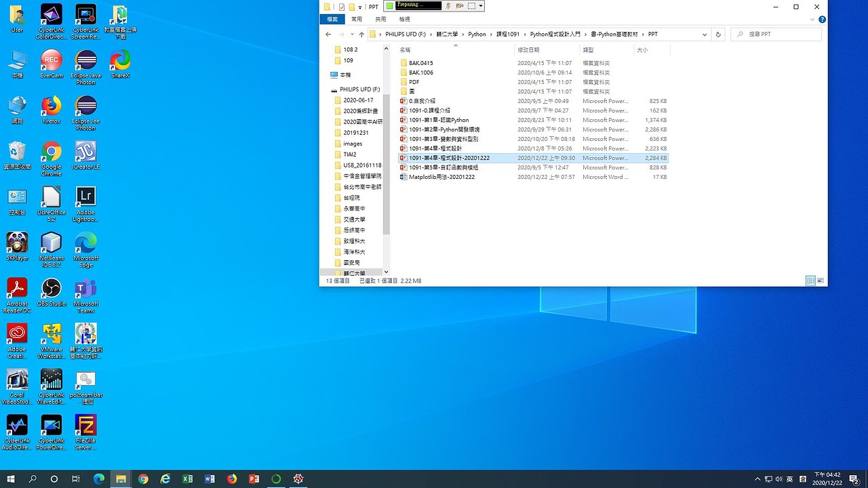Launch Microsoft Edge from the desktop

[x=85, y=249]
